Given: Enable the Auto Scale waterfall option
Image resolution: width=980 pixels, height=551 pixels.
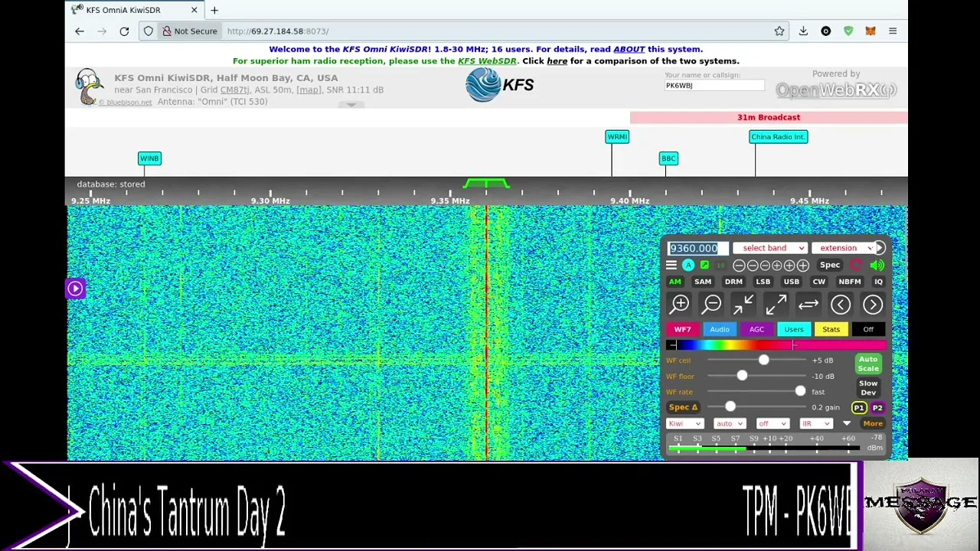Looking at the screenshot, I should (x=867, y=364).
